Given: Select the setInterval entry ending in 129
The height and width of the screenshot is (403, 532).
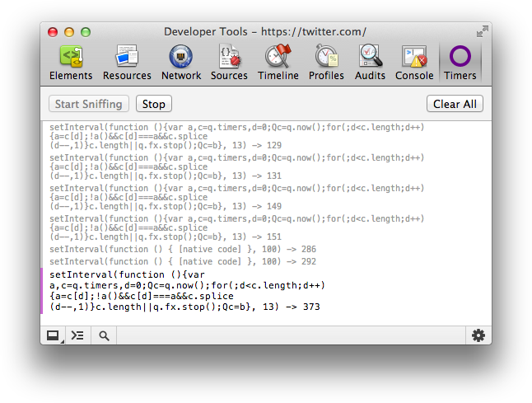Looking at the screenshot, I should [x=237, y=137].
